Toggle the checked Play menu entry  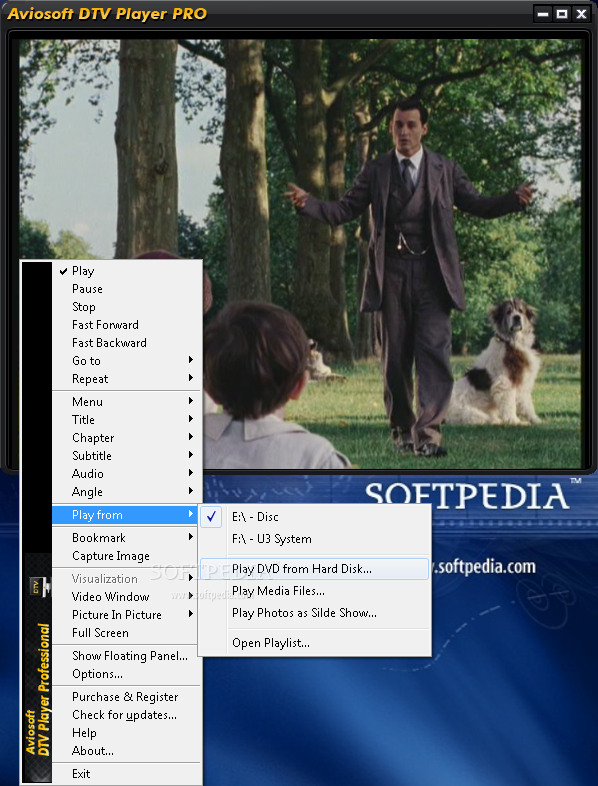coord(126,271)
